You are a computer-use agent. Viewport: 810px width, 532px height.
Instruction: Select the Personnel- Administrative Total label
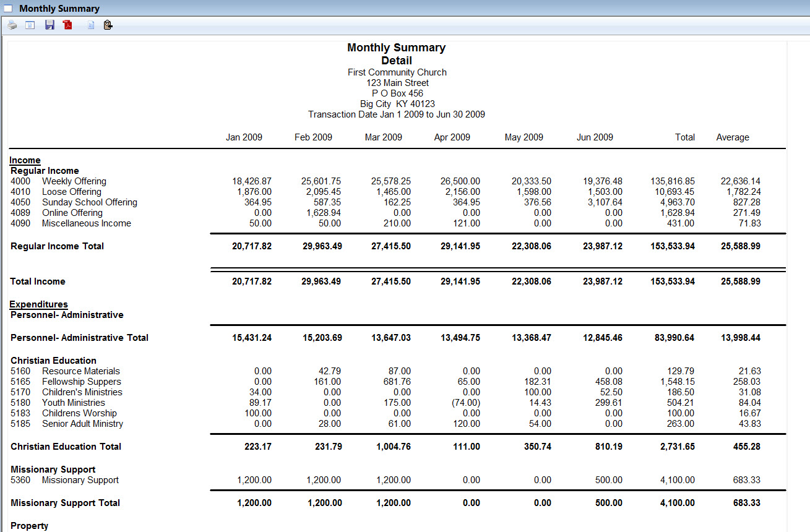click(79, 338)
